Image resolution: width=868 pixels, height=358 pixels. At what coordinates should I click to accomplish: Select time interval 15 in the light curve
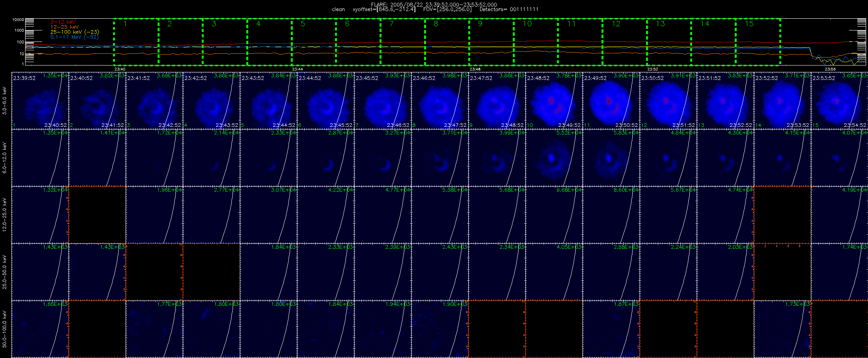(758, 42)
